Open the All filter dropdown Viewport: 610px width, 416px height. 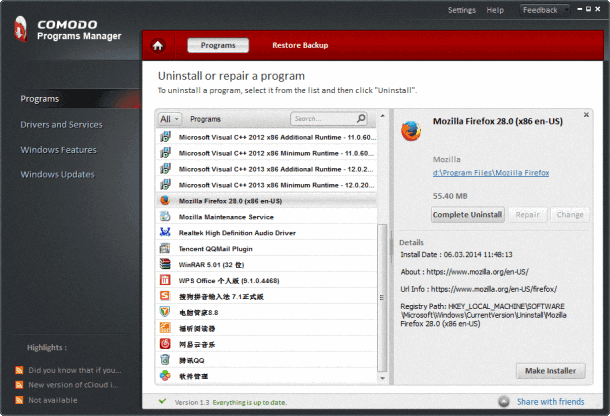click(x=170, y=119)
